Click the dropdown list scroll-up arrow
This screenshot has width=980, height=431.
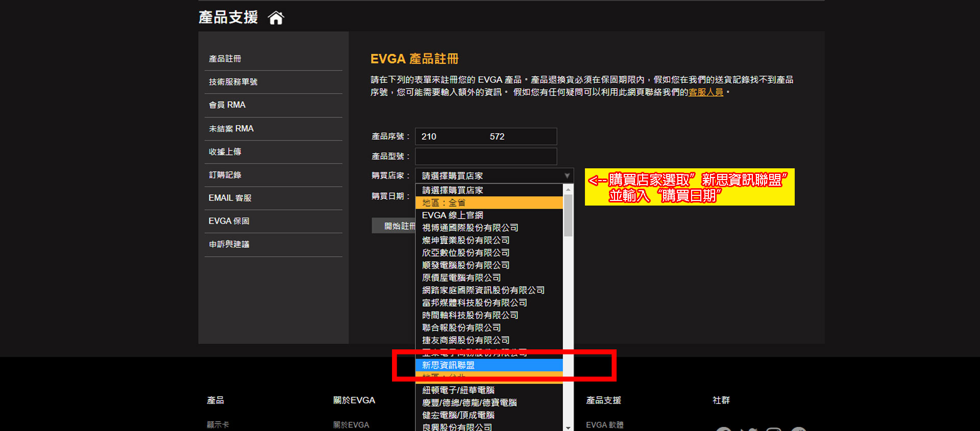(x=568, y=189)
